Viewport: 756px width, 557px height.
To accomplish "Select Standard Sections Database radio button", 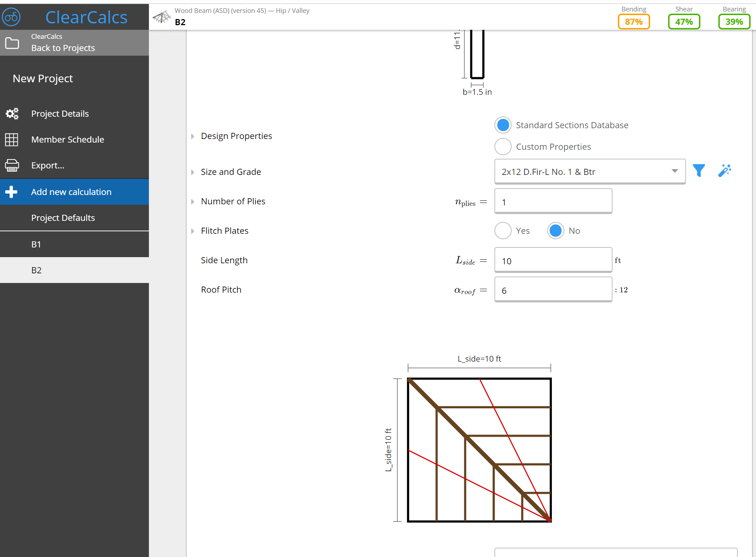I will (504, 125).
